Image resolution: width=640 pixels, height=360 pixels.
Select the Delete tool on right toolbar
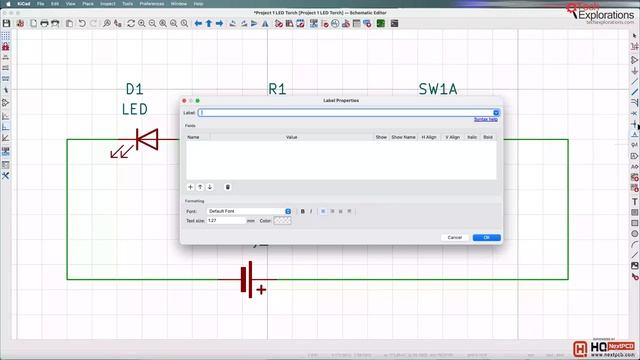pos(635,277)
